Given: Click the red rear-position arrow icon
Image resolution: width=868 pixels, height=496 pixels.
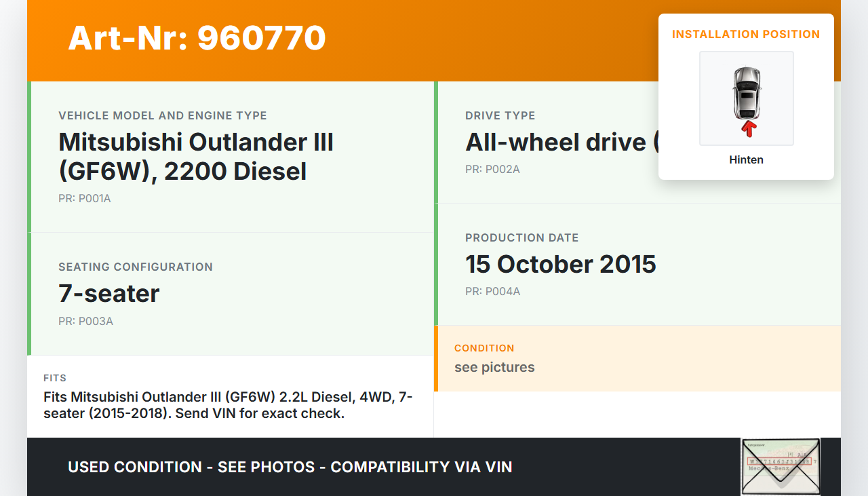Looking at the screenshot, I should [x=748, y=129].
